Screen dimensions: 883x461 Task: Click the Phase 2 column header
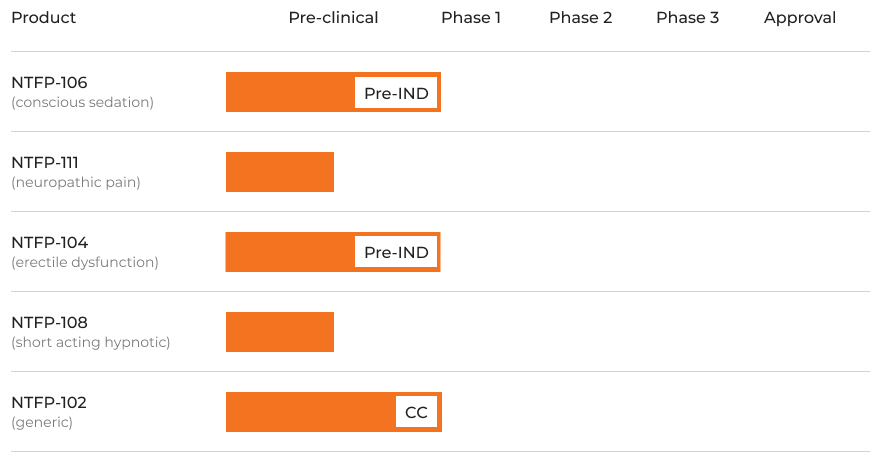pyautogui.click(x=580, y=18)
